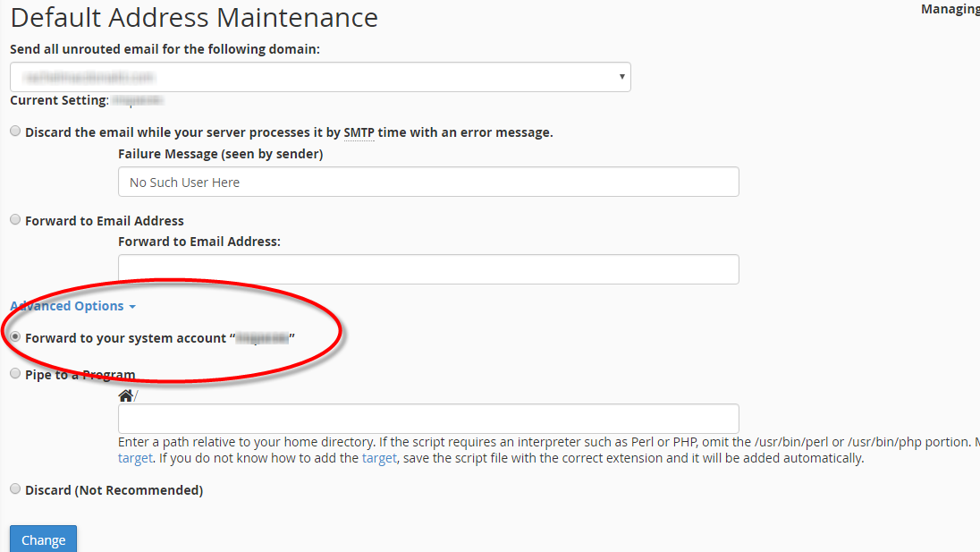This screenshot has width=980, height=552.
Task: Click the underlined SMTP abbreviation
Action: (359, 132)
